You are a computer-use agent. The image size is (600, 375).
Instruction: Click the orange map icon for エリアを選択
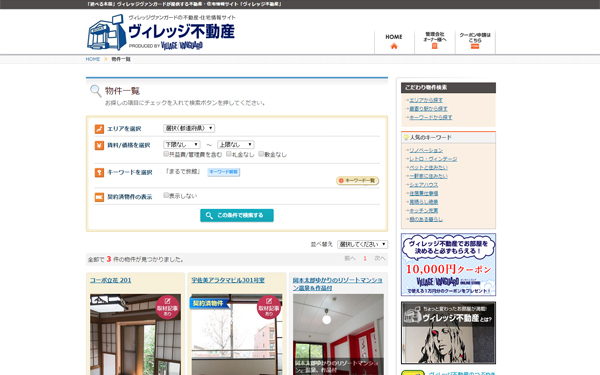pyautogui.click(x=99, y=129)
